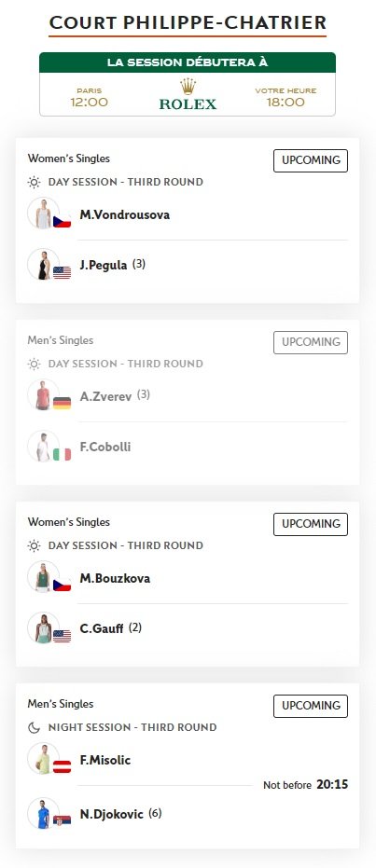This screenshot has width=376, height=868.
Task: Select player name A.Zverev
Action: (x=105, y=396)
